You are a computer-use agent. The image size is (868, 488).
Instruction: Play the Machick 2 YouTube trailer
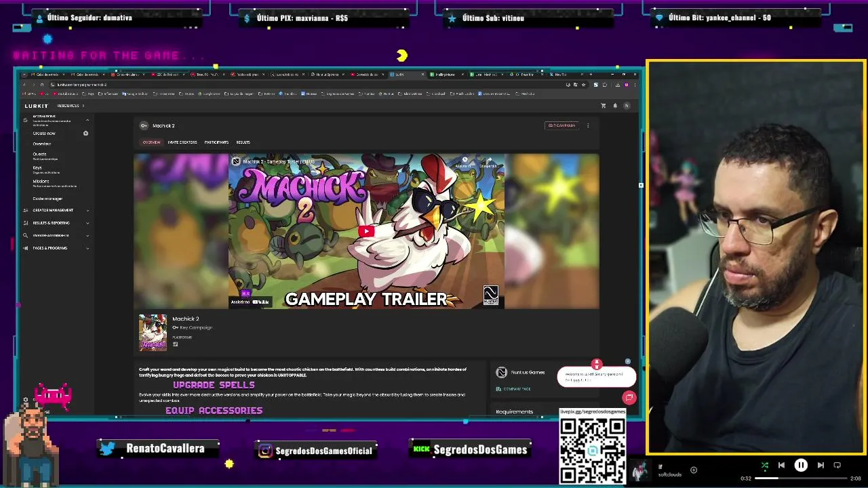point(366,231)
